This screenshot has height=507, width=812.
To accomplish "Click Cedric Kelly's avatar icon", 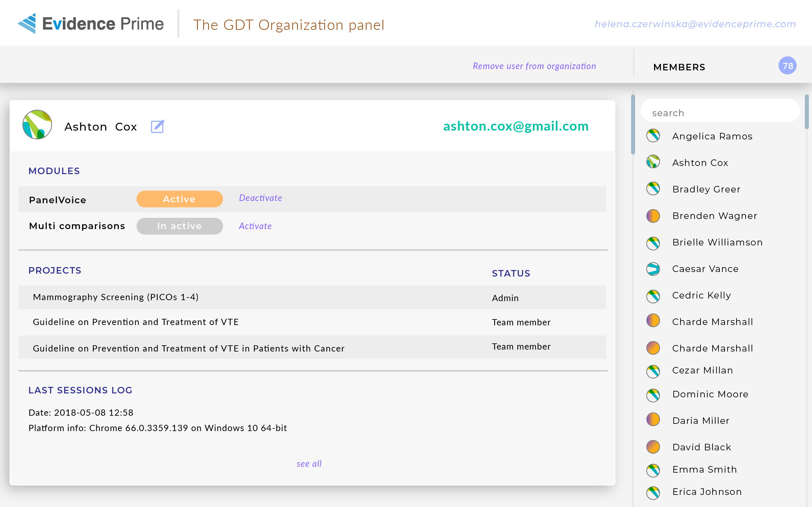I will pos(653,297).
